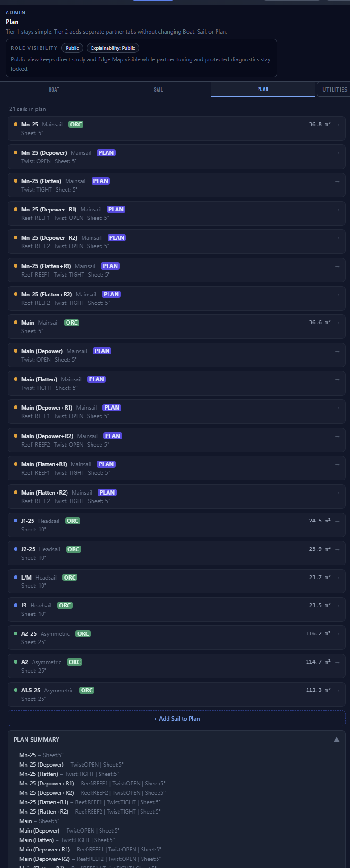350x868 pixels.
Task: Open the detail arrow for the Main sail
Action: point(337,322)
